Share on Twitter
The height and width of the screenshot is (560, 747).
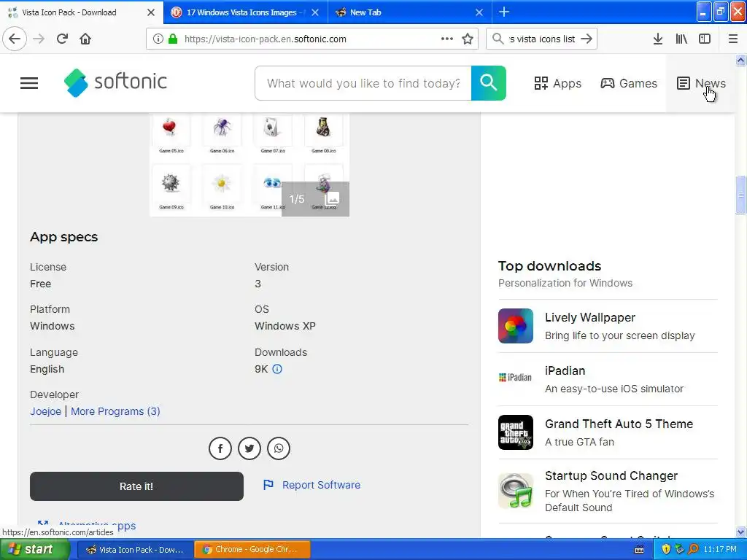[x=249, y=448]
